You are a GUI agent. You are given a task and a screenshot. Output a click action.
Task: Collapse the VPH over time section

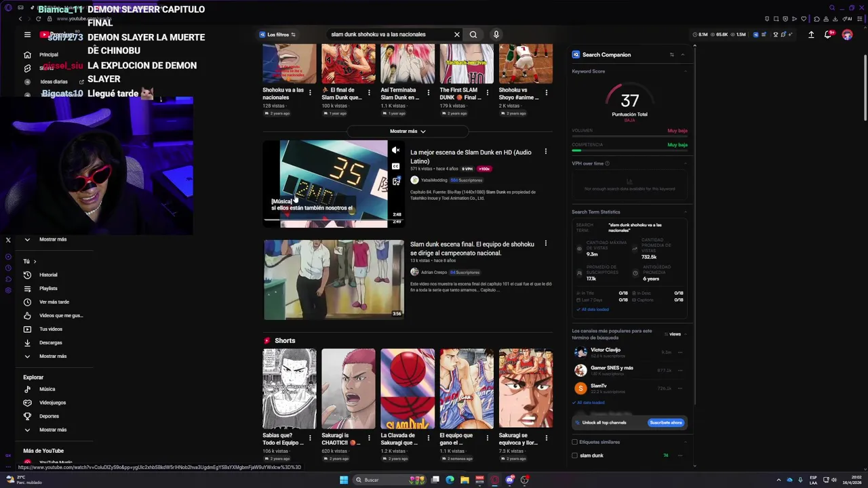pyautogui.click(x=685, y=163)
